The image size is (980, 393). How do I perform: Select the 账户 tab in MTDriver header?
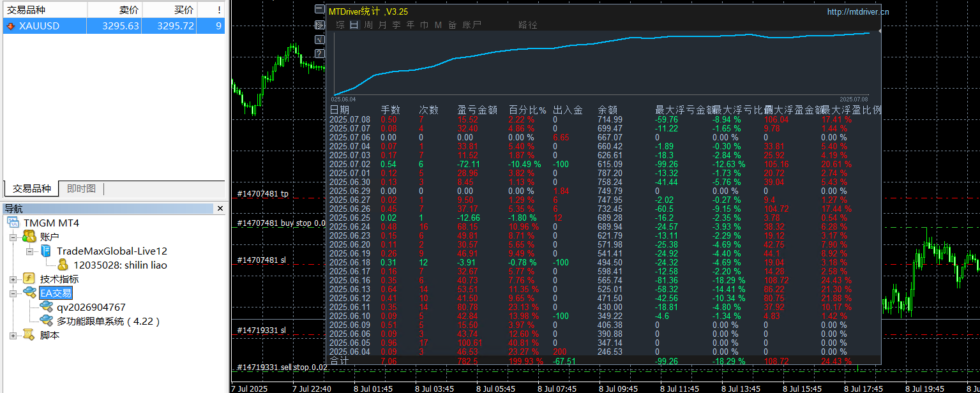[472, 25]
